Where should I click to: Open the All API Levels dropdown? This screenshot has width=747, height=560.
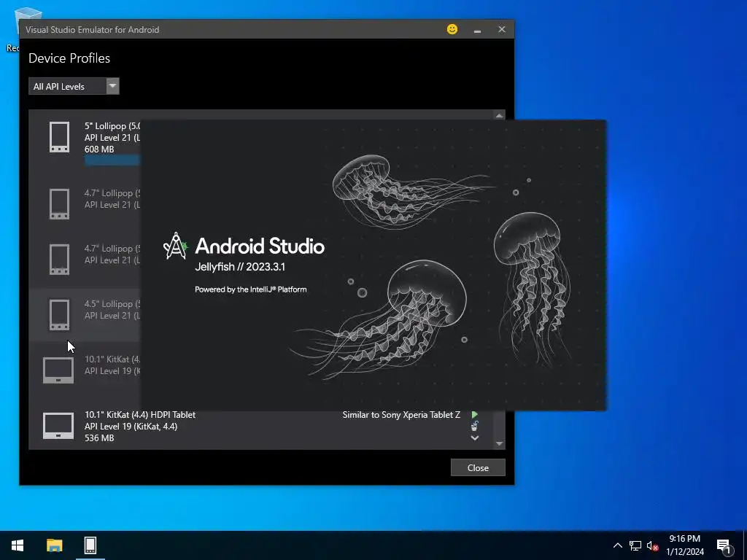click(x=74, y=86)
